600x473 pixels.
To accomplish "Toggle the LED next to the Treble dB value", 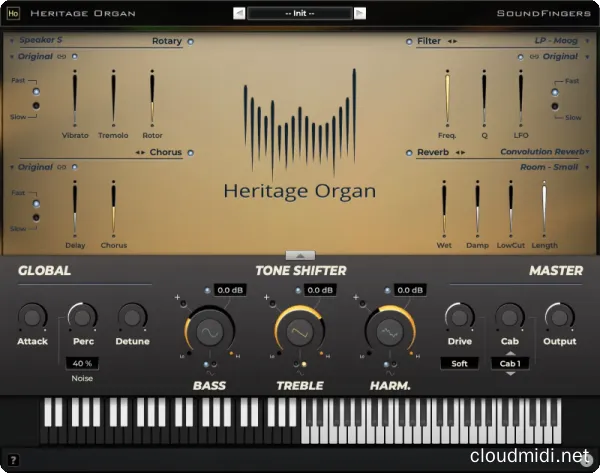I will pos(298,290).
